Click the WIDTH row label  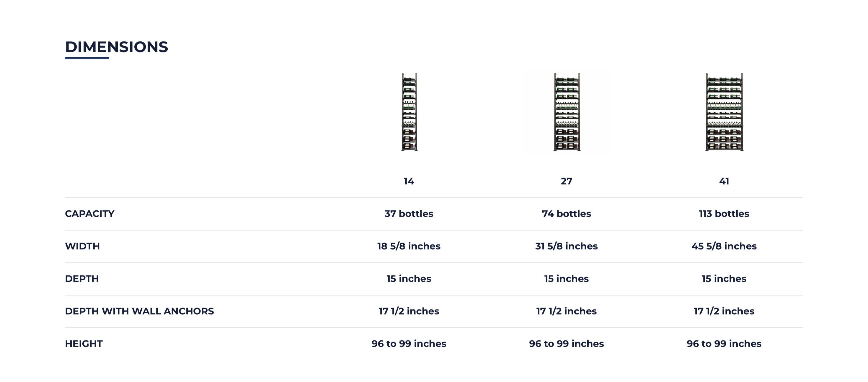(82, 246)
